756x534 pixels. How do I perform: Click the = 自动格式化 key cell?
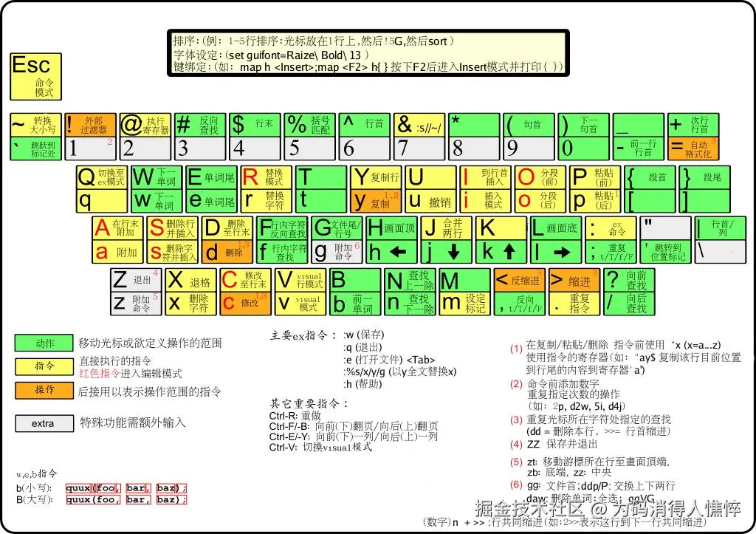tap(693, 148)
